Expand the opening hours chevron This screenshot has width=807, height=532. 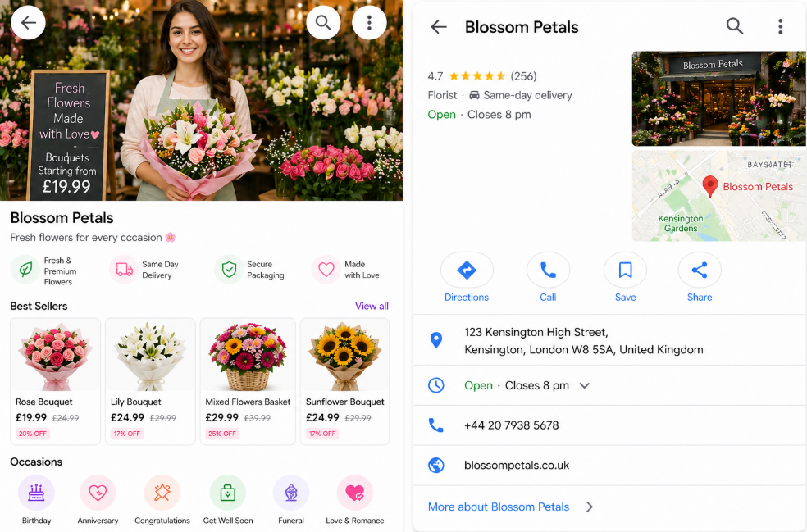584,385
